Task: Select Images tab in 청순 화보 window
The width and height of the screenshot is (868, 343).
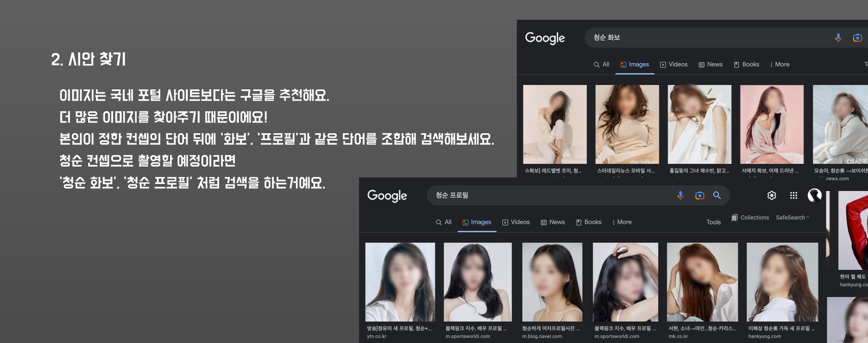Action: pyautogui.click(x=635, y=65)
